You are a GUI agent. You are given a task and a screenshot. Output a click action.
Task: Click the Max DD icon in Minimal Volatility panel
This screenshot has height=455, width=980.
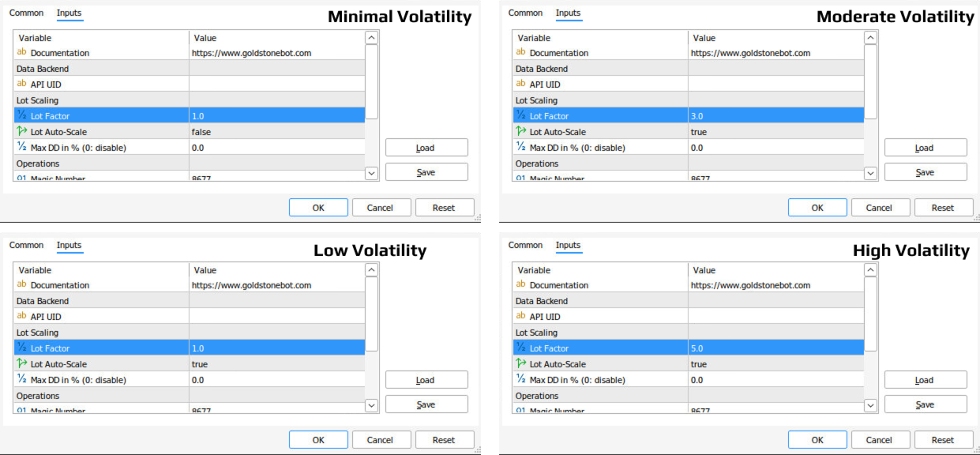[21, 147]
